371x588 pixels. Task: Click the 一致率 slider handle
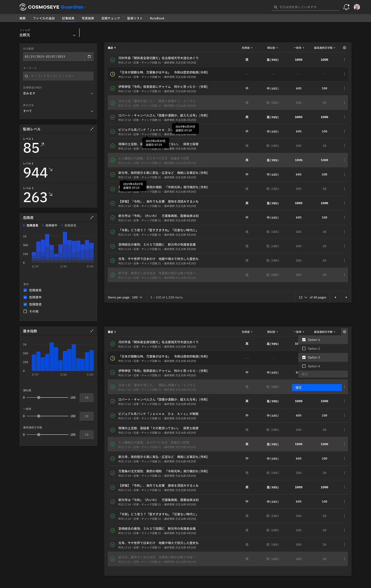39,416
